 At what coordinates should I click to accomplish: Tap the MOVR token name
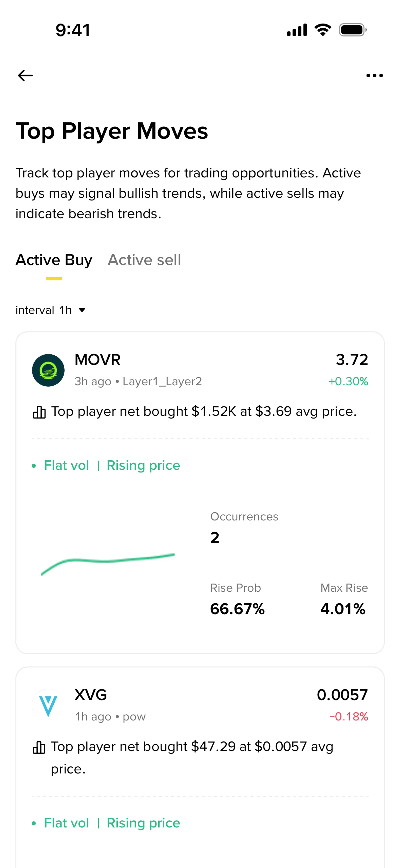(x=97, y=360)
